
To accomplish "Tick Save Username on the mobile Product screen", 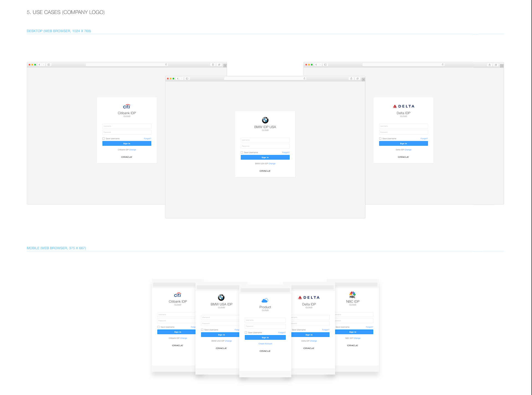I will coord(246,333).
